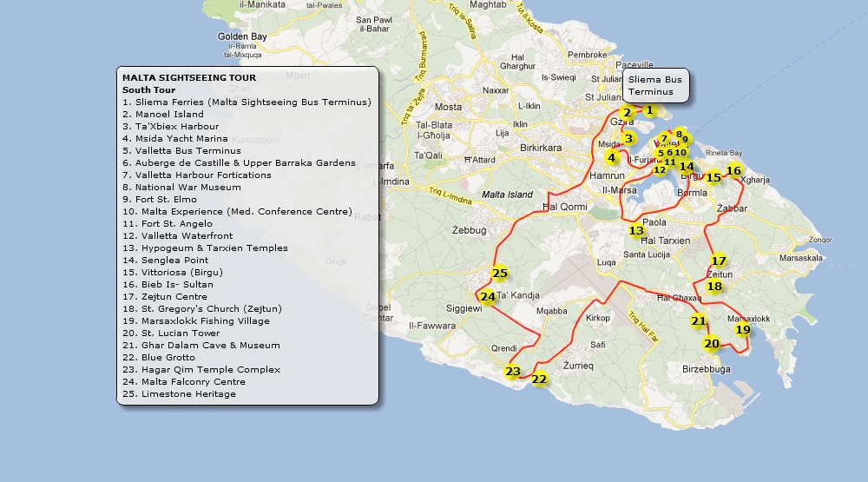The image size is (868, 482).
Task: Select marker 17 above Zejtun
Action: click(719, 261)
